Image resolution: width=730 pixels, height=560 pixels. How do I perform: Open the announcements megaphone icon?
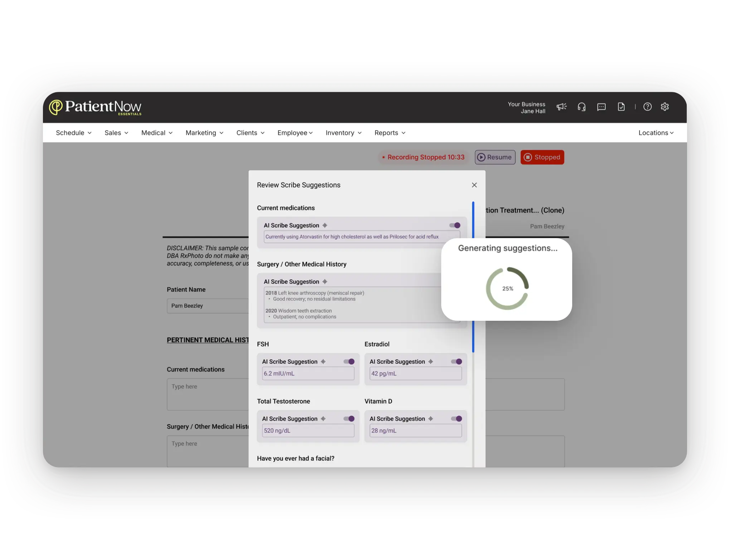click(x=561, y=107)
